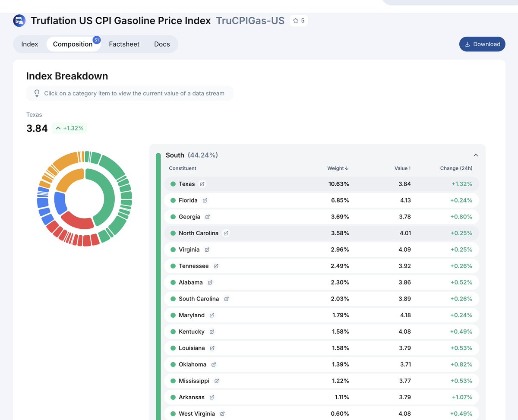
Task: Click Texas weight 10.63%
Action: tap(339, 184)
